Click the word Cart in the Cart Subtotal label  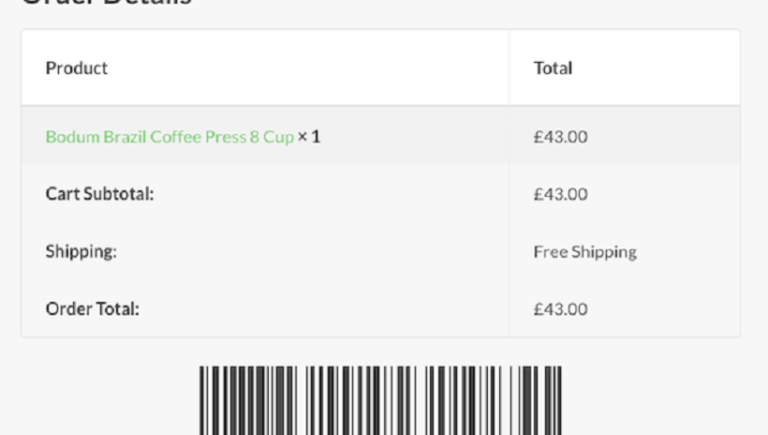pos(62,194)
